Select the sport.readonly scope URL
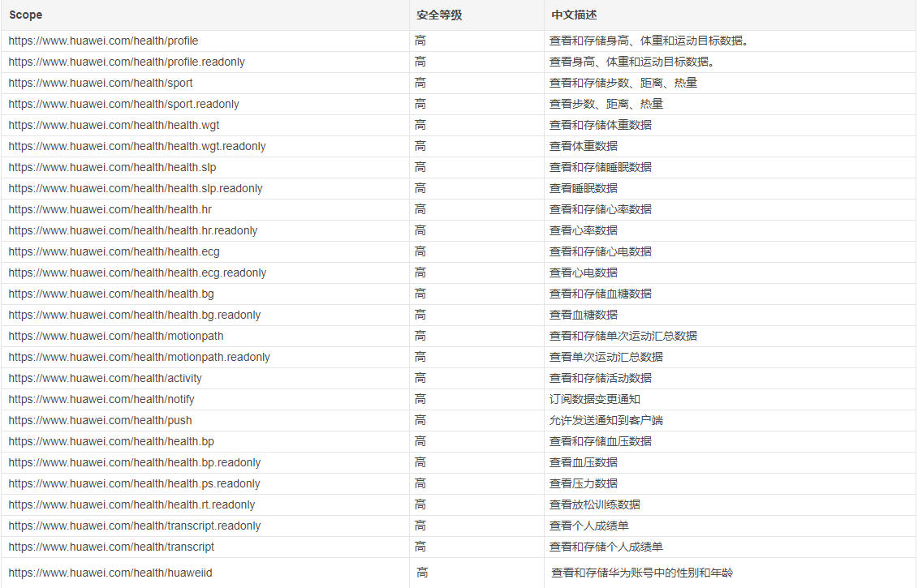Image resolution: width=918 pixels, height=588 pixels. (x=123, y=104)
